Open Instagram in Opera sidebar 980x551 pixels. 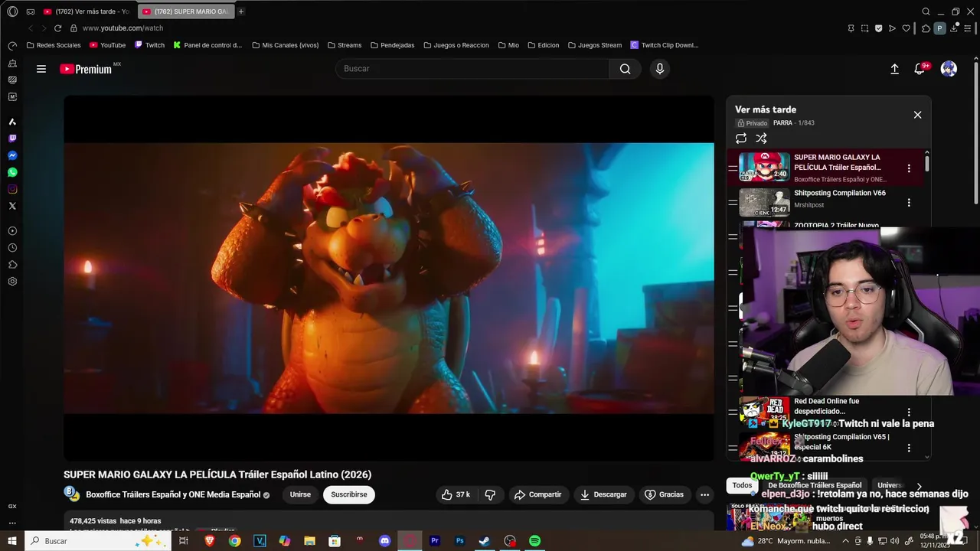pyautogui.click(x=12, y=189)
